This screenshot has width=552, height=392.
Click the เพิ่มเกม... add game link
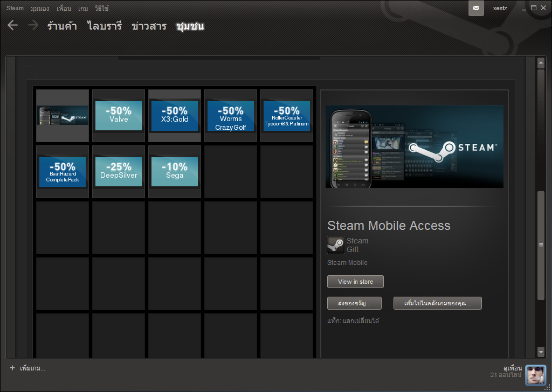(x=32, y=368)
